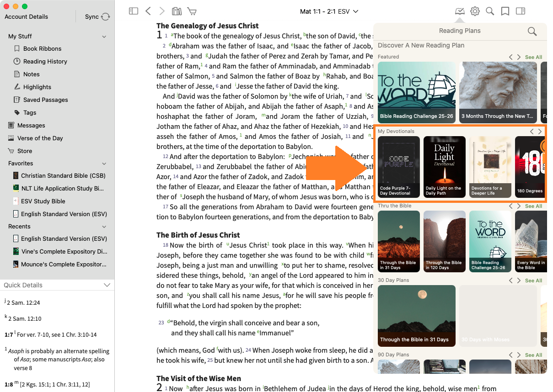Open Code Purple 7-Day Devotional
This screenshot has height=392, width=553.
tap(399, 167)
